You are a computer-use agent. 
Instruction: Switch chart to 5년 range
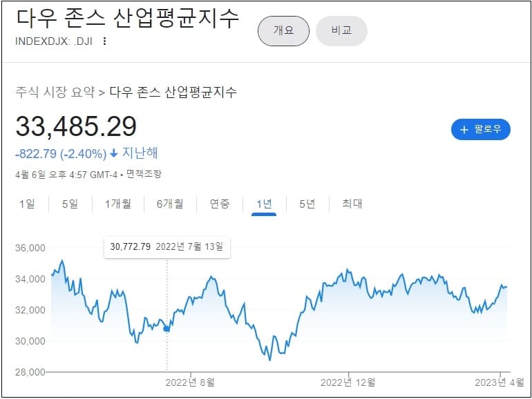(307, 204)
